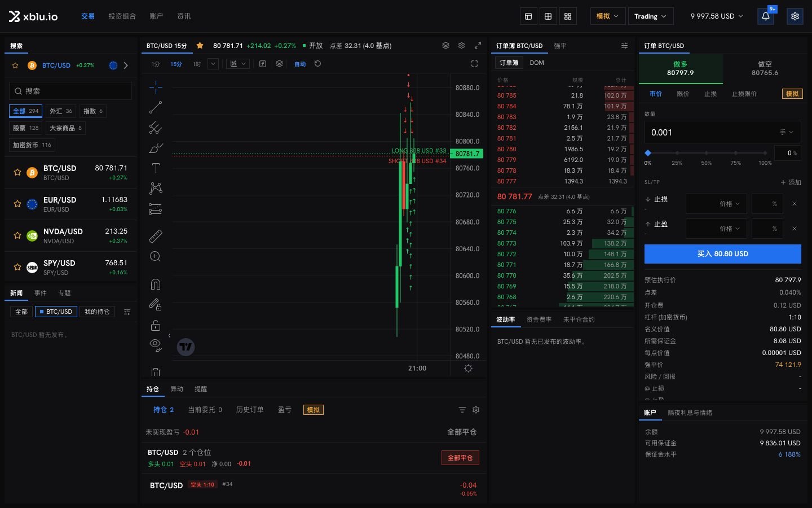Click the quantity slider handle at 0%
Viewport: 812px width, 508px height.
(x=648, y=153)
